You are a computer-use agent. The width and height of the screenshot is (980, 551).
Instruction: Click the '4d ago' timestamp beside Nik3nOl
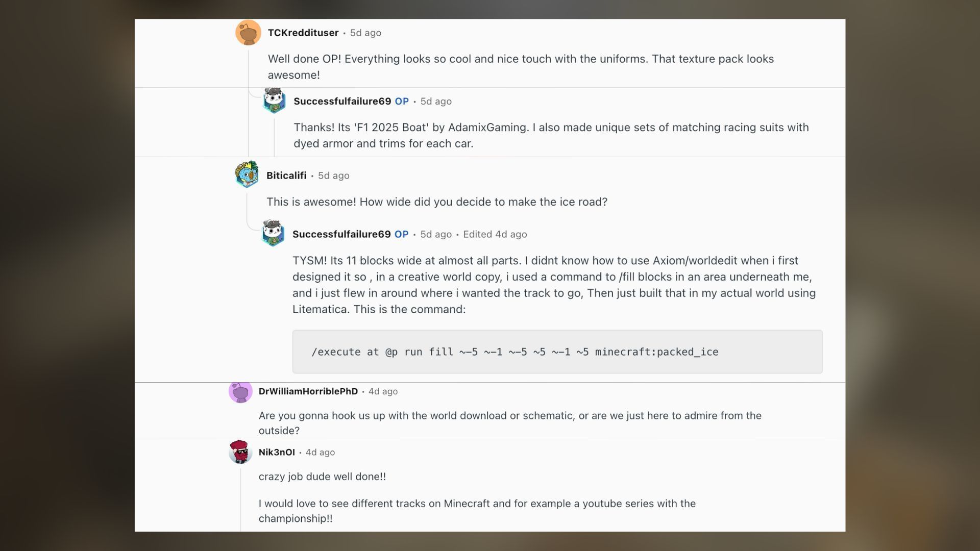coord(320,452)
